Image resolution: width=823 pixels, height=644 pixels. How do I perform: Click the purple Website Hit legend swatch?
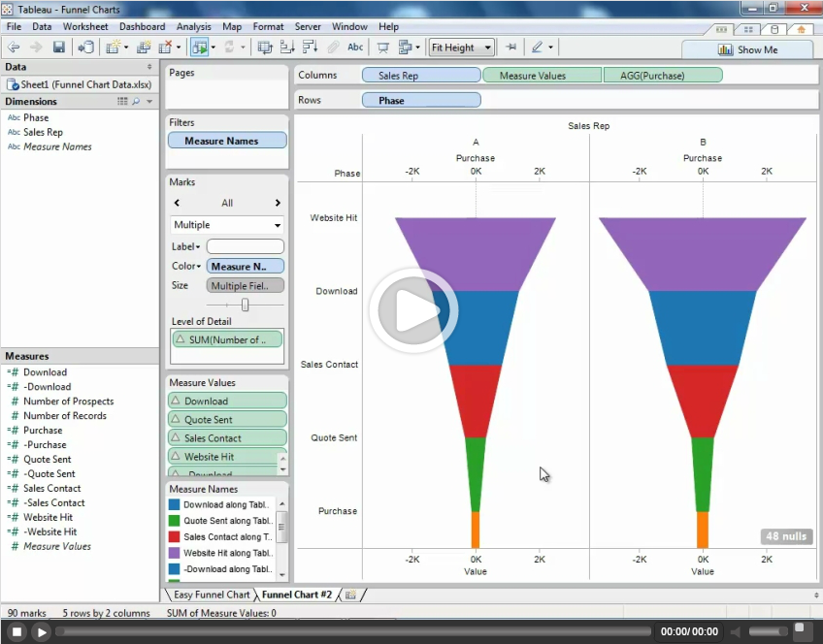174,553
